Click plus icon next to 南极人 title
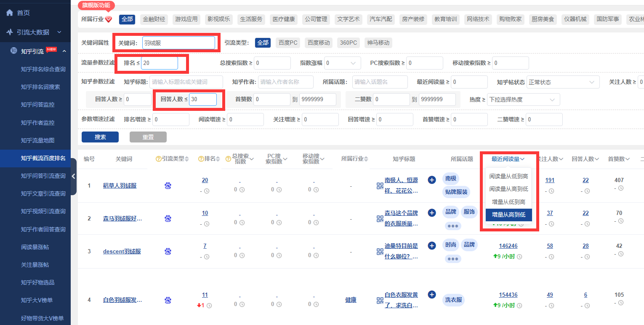This screenshot has width=644, height=325. click(x=432, y=180)
